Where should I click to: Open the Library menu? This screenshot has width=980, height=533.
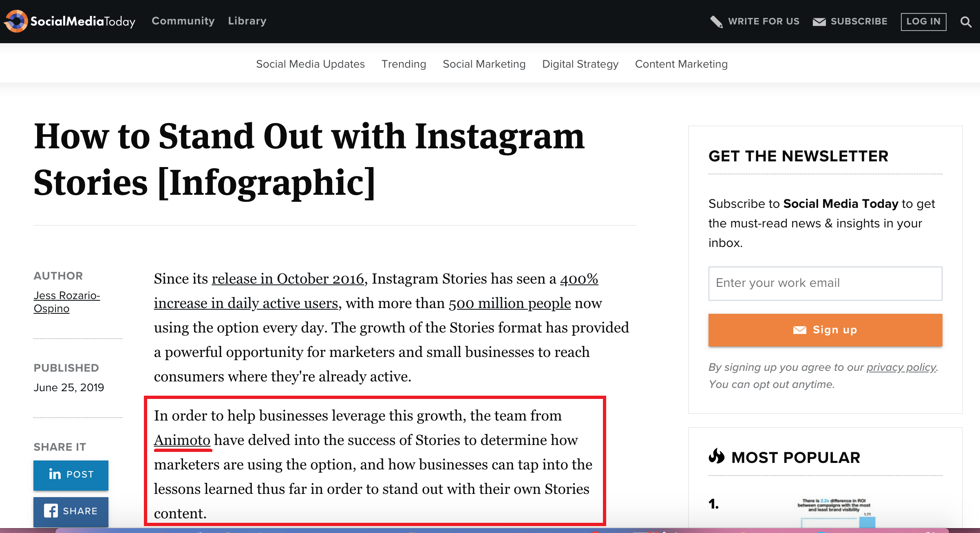pos(247,21)
